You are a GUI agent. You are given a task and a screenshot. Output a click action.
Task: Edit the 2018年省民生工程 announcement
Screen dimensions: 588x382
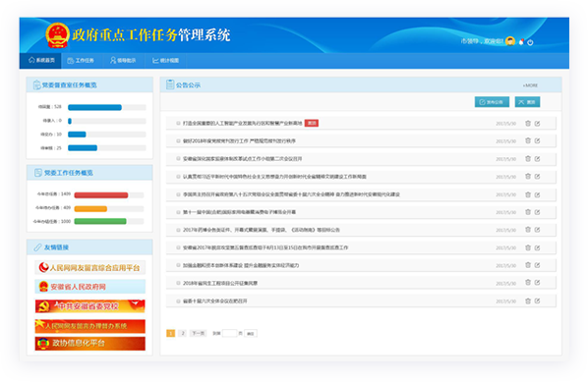(x=538, y=283)
